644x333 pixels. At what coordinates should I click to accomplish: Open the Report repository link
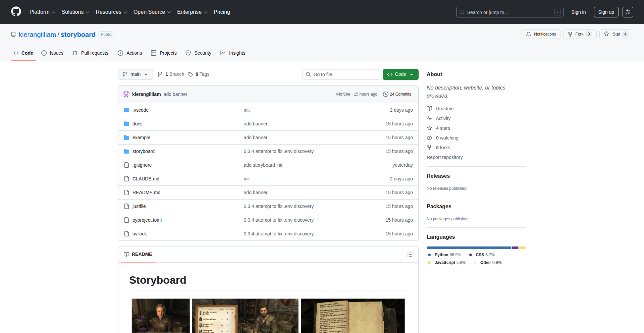[444, 157]
